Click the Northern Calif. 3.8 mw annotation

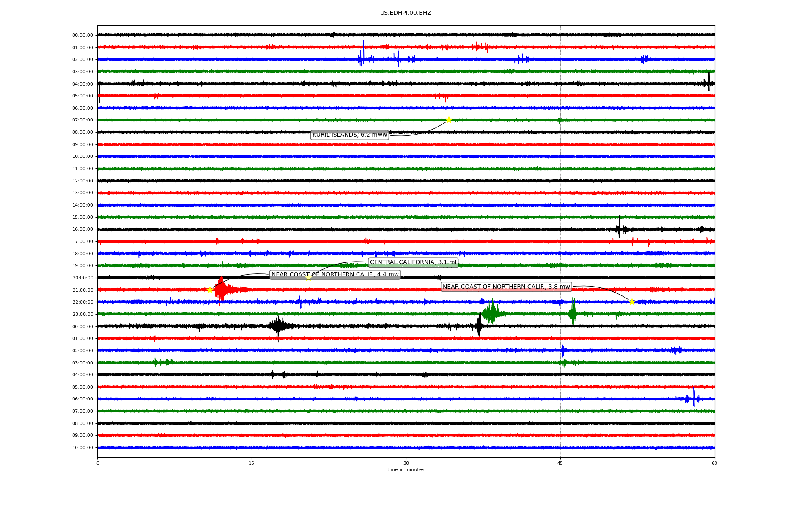click(506, 287)
